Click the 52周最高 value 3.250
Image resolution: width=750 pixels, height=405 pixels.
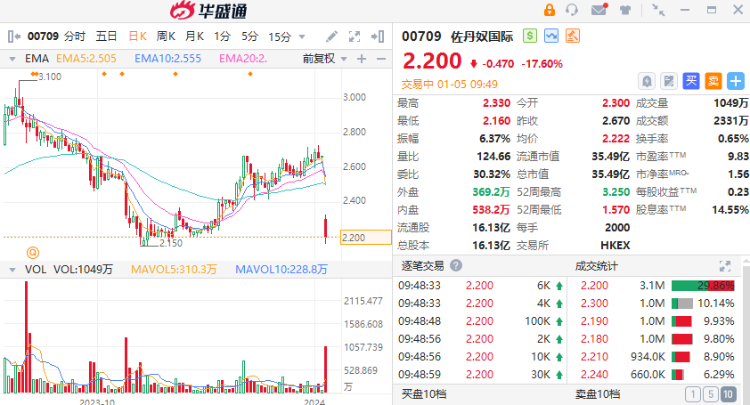[x=616, y=192]
